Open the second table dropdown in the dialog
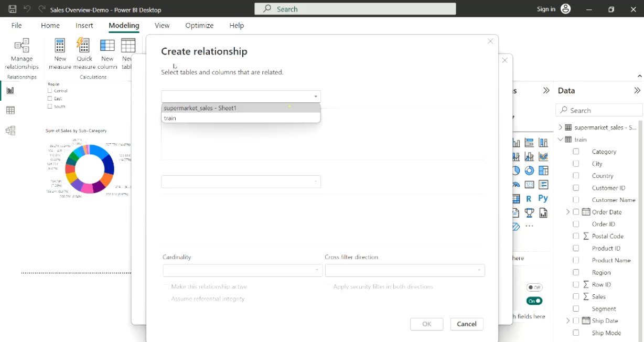Viewport: 644px width, 342px height. point(241,181)
